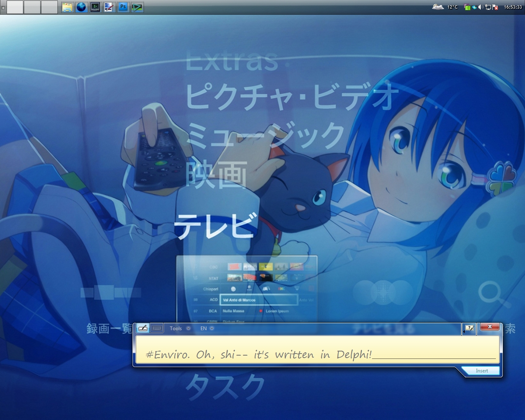Switch to handwriting writing pad mode

coord(143,328)
